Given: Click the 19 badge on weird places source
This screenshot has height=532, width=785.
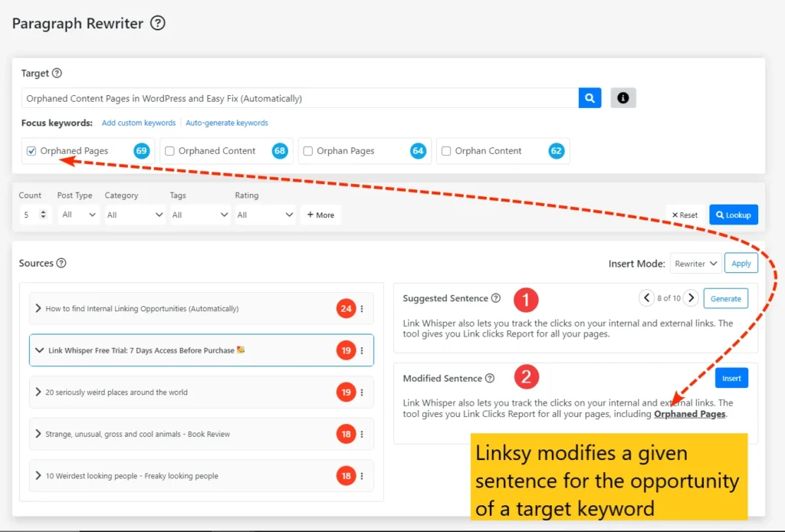Looking at the screenshot, I should click(x=346, y=392).
